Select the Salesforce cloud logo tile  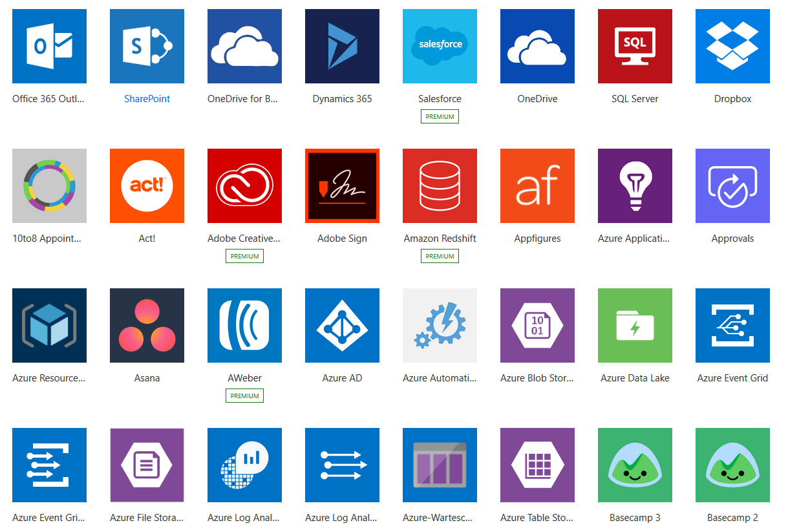click(x=440, y=46)
